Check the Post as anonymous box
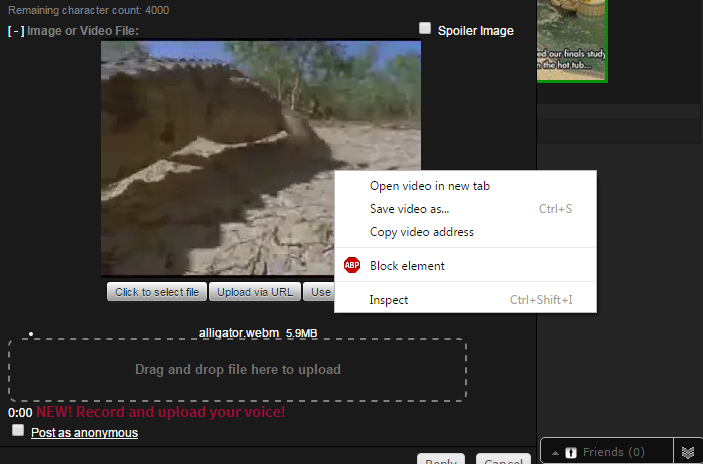Viewport: 703px width, 464px height. pyautogui.click(x=18, y=430)
